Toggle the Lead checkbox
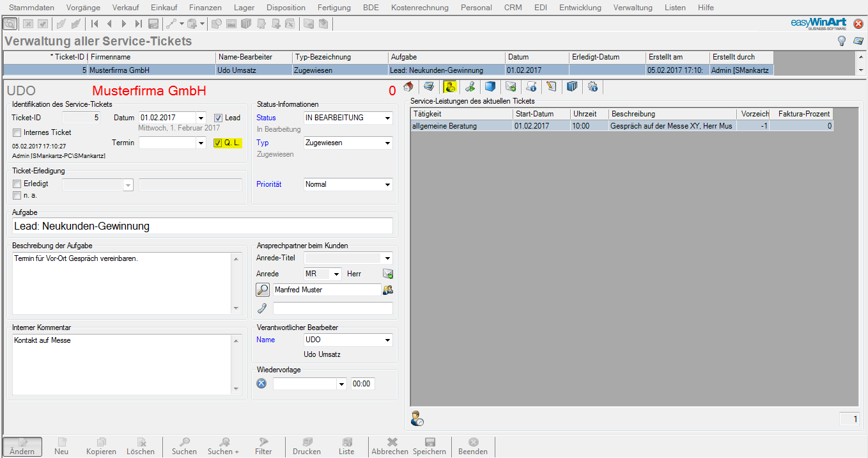868x458 pixels. pyautogui.click(x=218, y=118)
